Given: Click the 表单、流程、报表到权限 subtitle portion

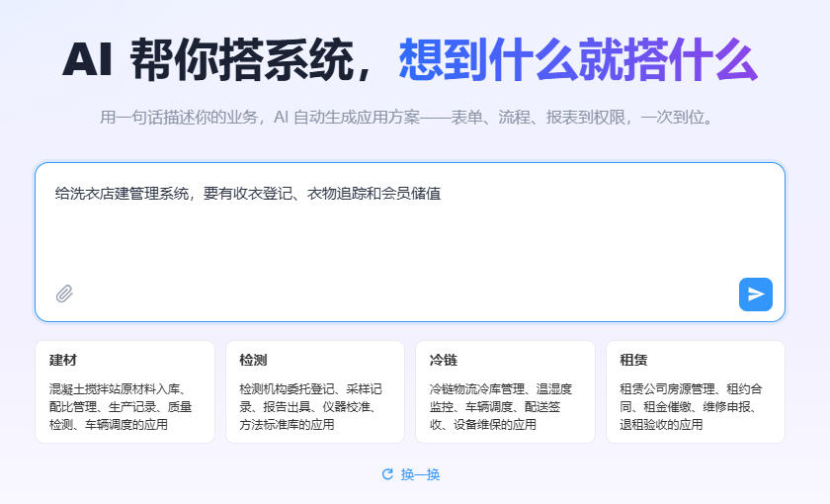Looking at the screenshot, I should pyautogui.click(x=538, y=117).
